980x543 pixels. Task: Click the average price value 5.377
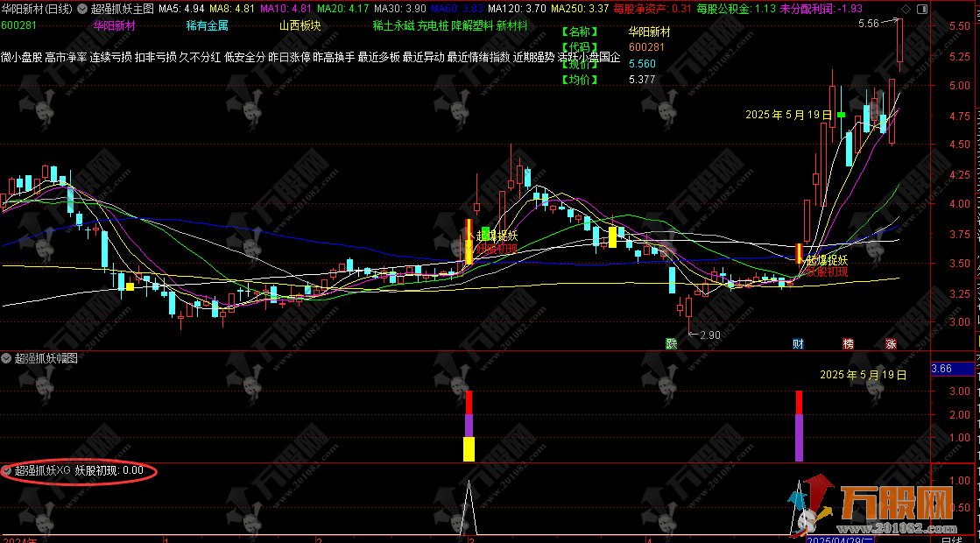(642, 80)
